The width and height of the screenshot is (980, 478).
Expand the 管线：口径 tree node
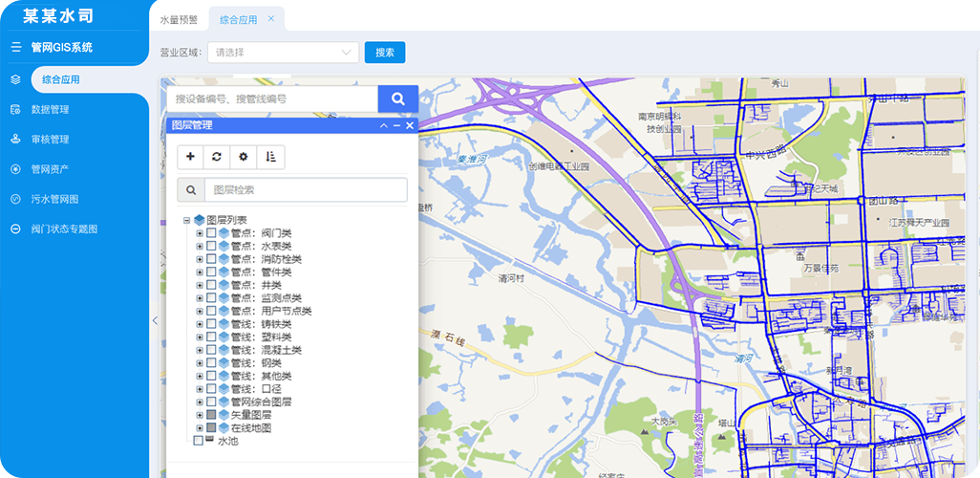click(200, 389)
